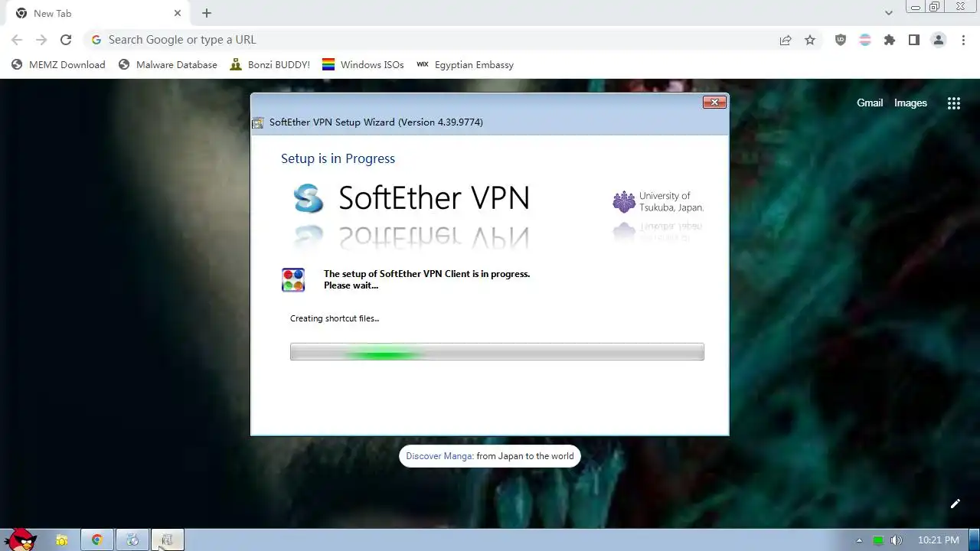Open the MEMZ Download bookmark

tap(58, 65)
